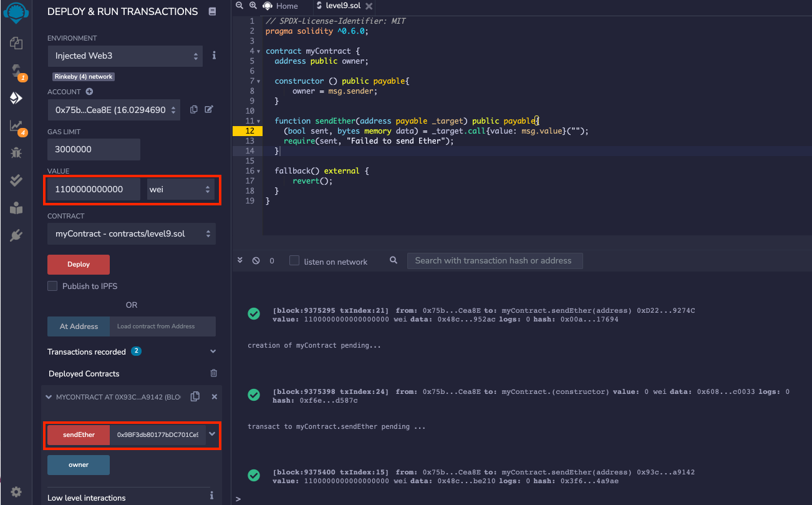The image size is (812, 505).
Task: Click 'transact to myContract.sendEther pending' log
Action: click(x=337, y=427)
